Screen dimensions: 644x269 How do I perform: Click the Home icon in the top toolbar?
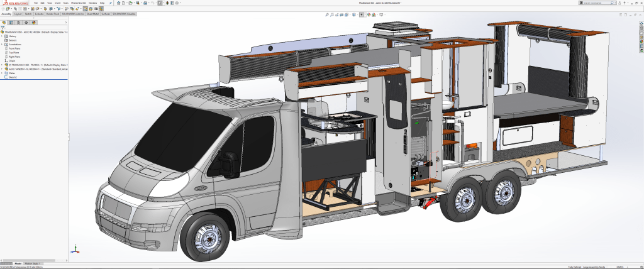tap(118, 3)
